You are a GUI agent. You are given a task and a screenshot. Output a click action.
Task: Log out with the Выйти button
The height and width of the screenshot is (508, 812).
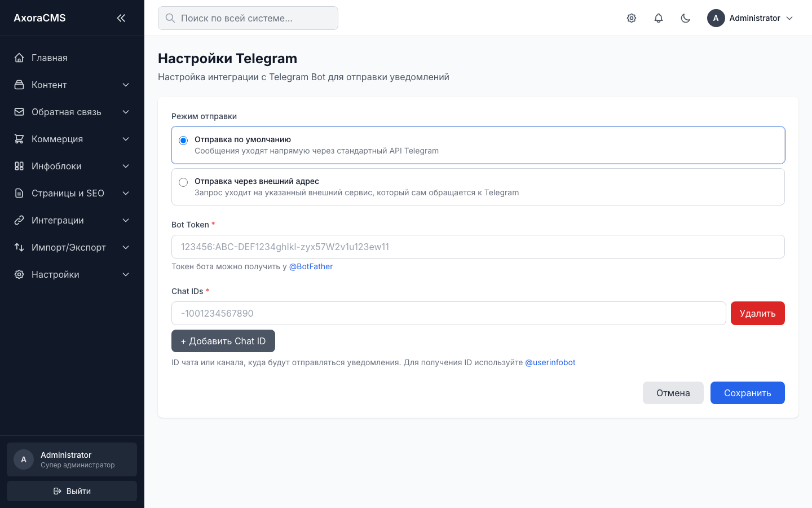(72, 491)
